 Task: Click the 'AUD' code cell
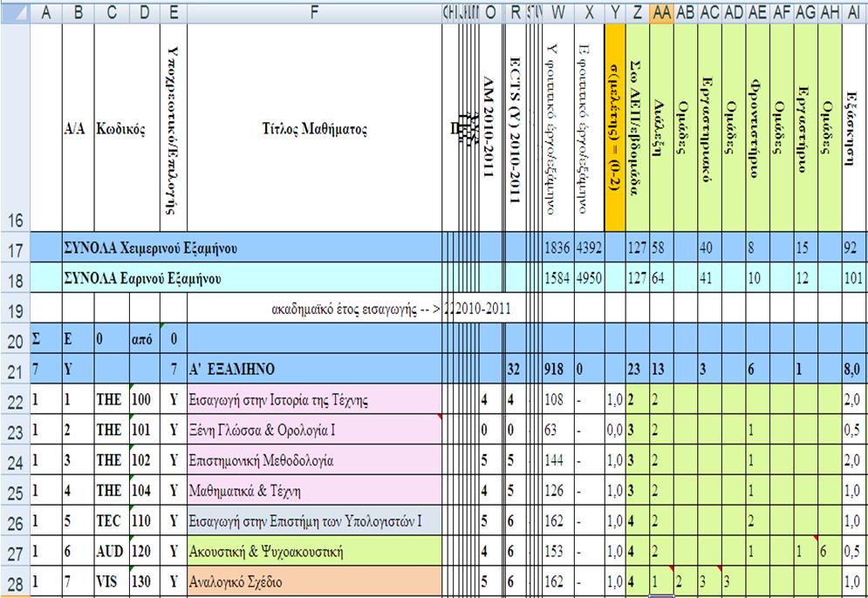[x=112, y=551]
